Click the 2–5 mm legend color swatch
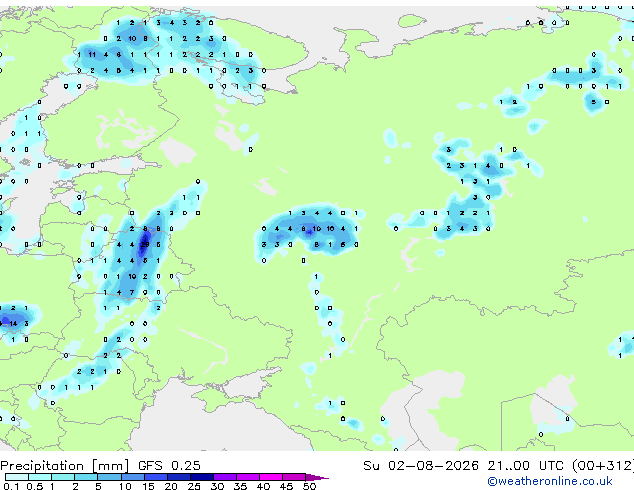This screenshot has width=634, height=490. pyautogui.click(x=87, y=477)
